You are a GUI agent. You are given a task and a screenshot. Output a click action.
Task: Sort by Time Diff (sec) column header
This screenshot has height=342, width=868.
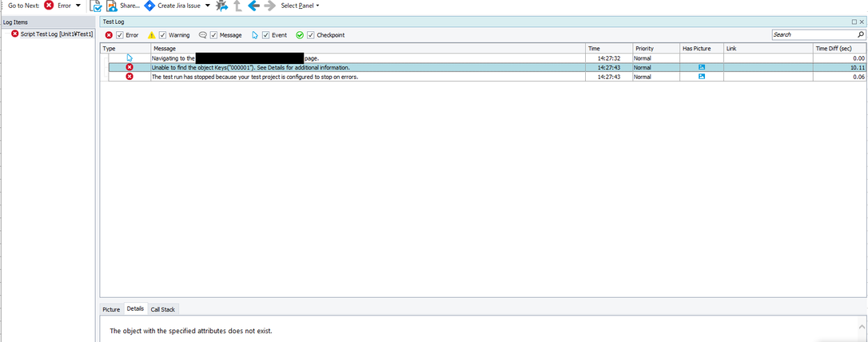840,49
